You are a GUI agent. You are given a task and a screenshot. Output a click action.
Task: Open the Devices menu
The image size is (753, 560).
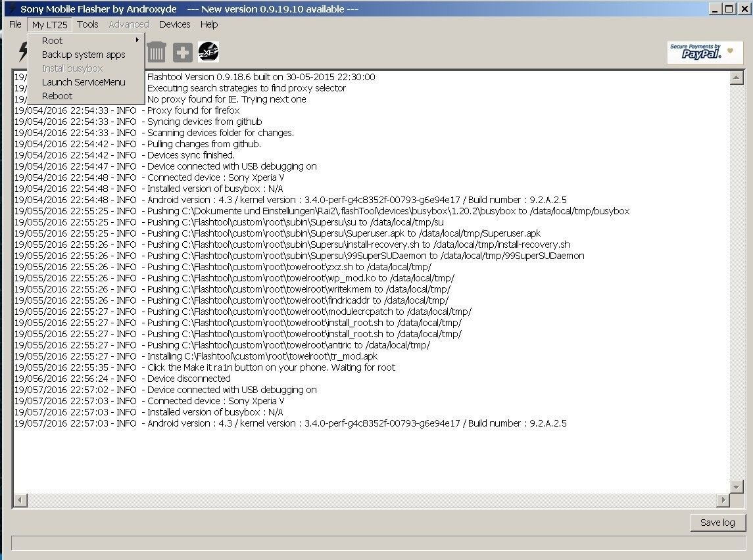pos(174,24)
